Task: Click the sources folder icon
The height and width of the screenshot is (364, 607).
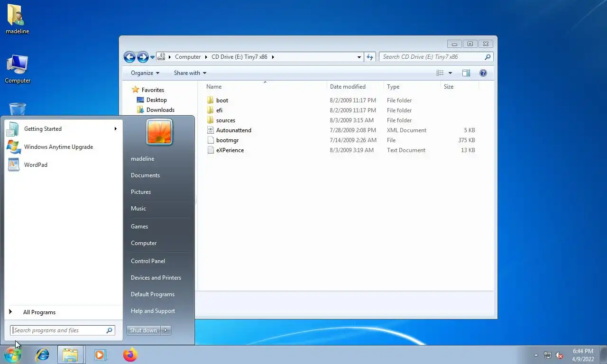Action: click(211, 120)
